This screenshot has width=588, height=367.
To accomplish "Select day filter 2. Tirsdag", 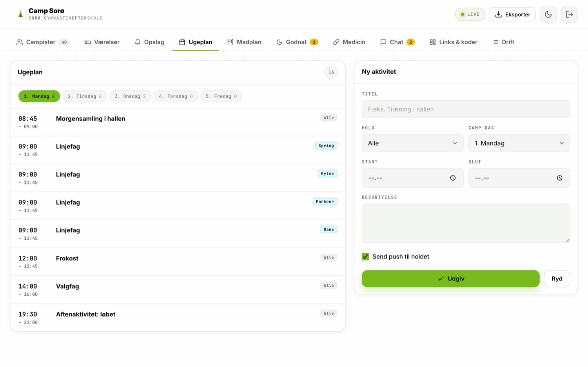I will [85, 96].
